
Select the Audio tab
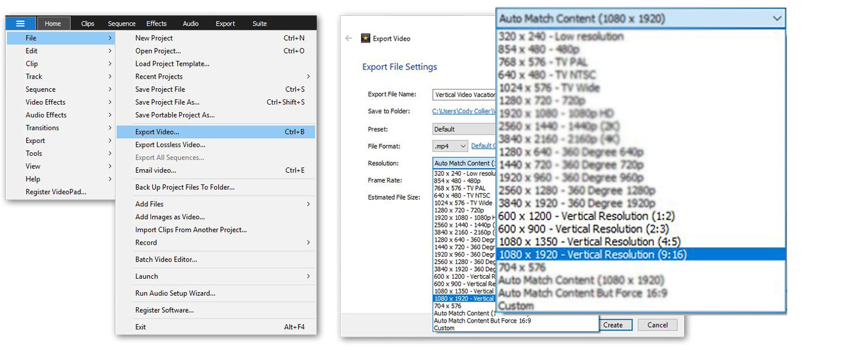tap(191, 24)
